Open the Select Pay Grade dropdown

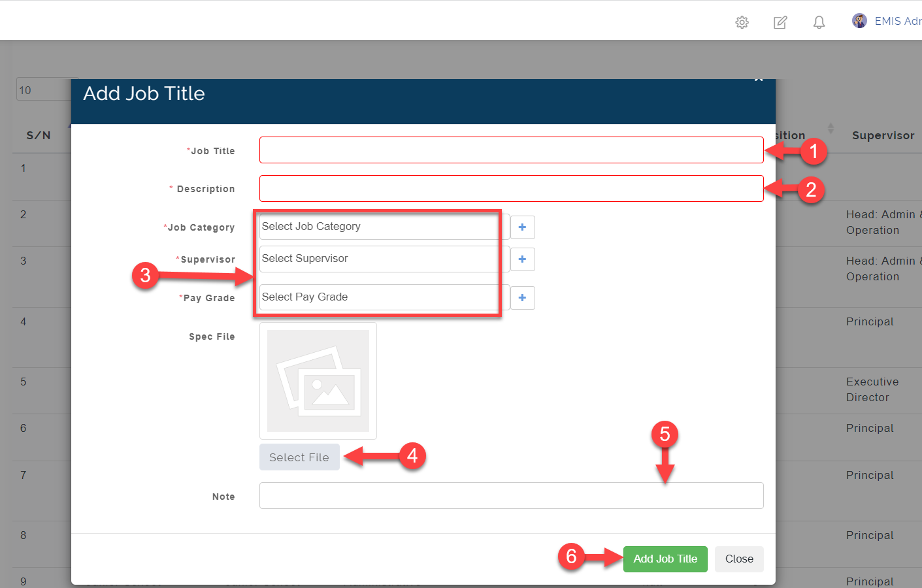point(384,297)
